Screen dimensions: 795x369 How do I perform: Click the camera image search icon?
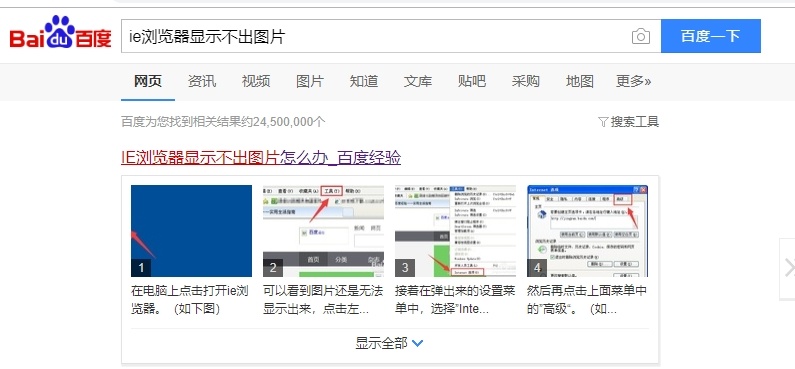pyautogui.click(x=641, y=36)
